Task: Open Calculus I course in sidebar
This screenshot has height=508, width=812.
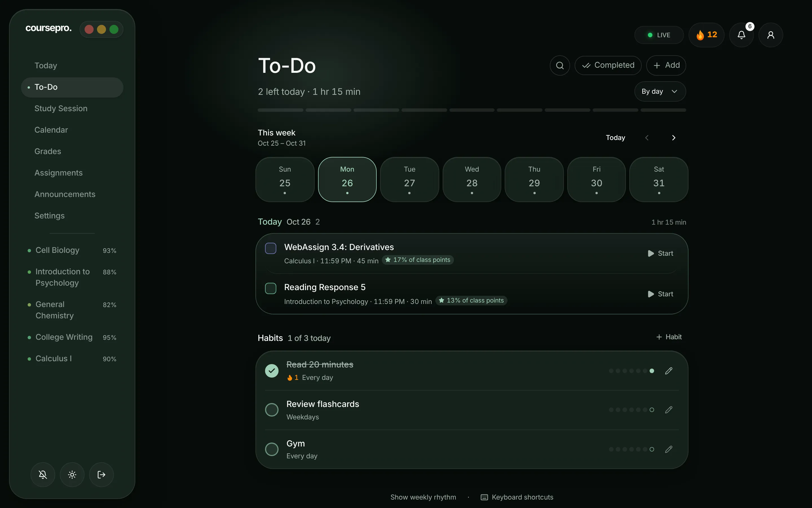Action: pyautogui.click(x=72, y=359)
